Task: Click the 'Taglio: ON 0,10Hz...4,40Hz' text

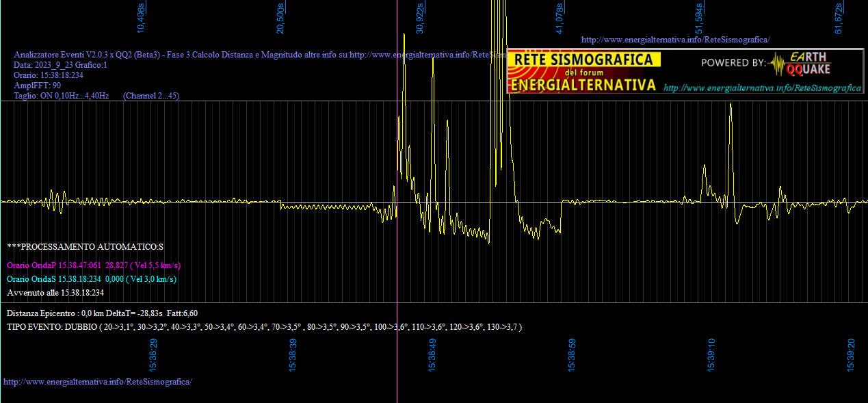Action: coord(62,96)
